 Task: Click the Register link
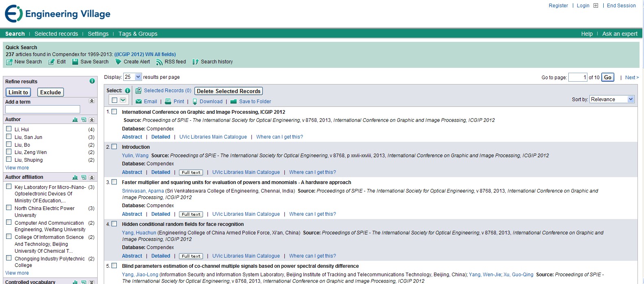point(558,6)
